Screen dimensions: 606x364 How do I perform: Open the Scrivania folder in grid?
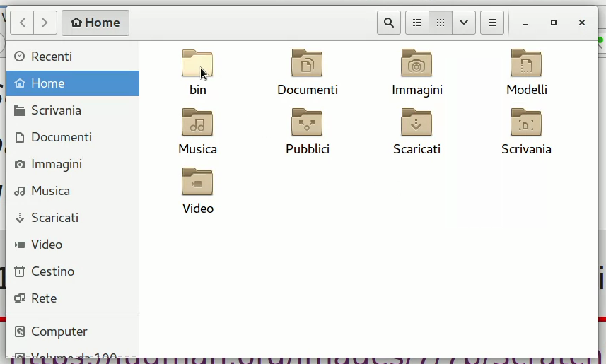pyautogui.click(x=526, y=124)
